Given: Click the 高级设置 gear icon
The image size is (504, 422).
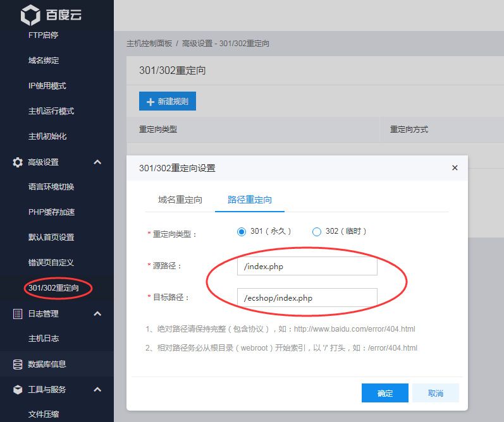Looking at the screenshot, I should (x=18, y=162).
